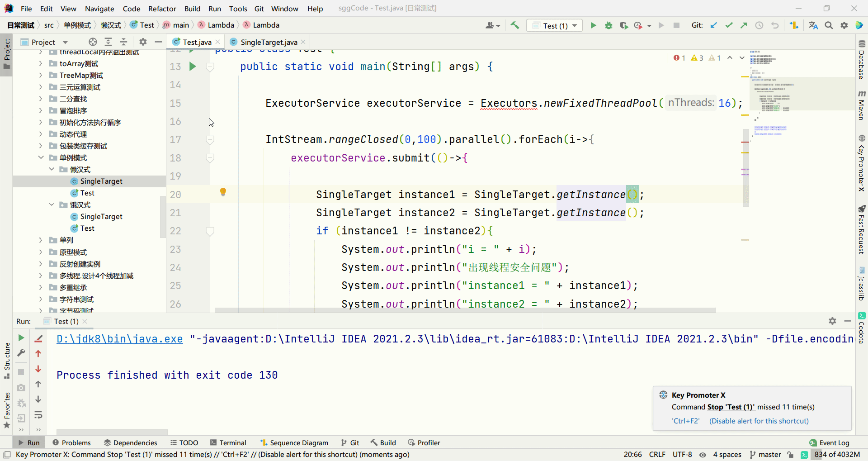Expand the 原型模式 folder
The width and height of the screenshot is (868, 461).
[x=41, y=252]
